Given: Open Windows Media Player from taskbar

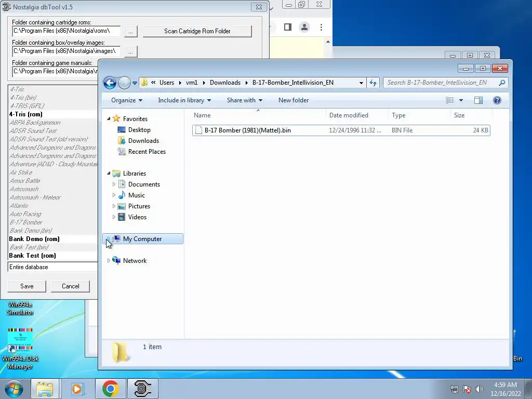Looking at the screenshot, I should coord(77,389).
